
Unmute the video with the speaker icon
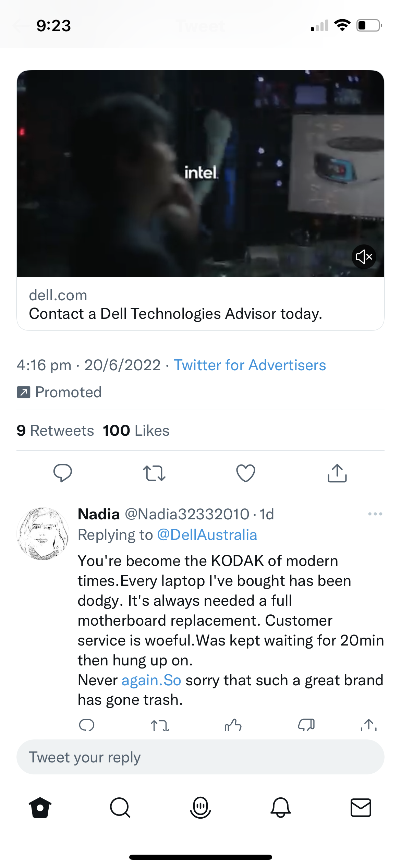click(x=364, y=256)
